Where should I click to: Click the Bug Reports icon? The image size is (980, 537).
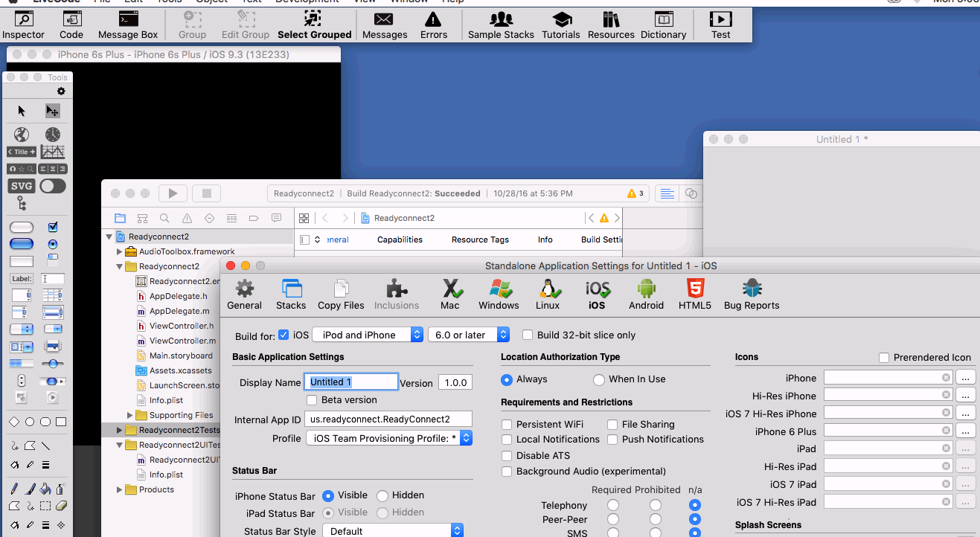(x=752, y=294)
